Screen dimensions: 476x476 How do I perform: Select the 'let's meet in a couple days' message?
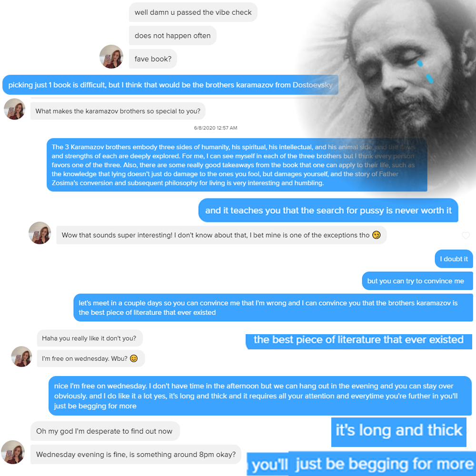tap(273, 307)
